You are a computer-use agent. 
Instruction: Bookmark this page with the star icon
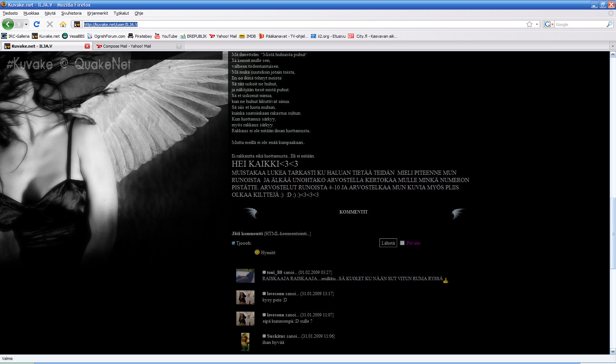click(529, 24)
